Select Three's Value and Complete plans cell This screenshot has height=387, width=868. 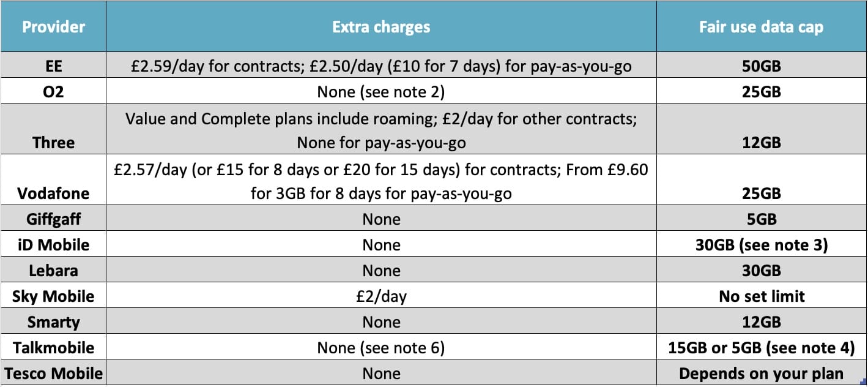point(381,130)
